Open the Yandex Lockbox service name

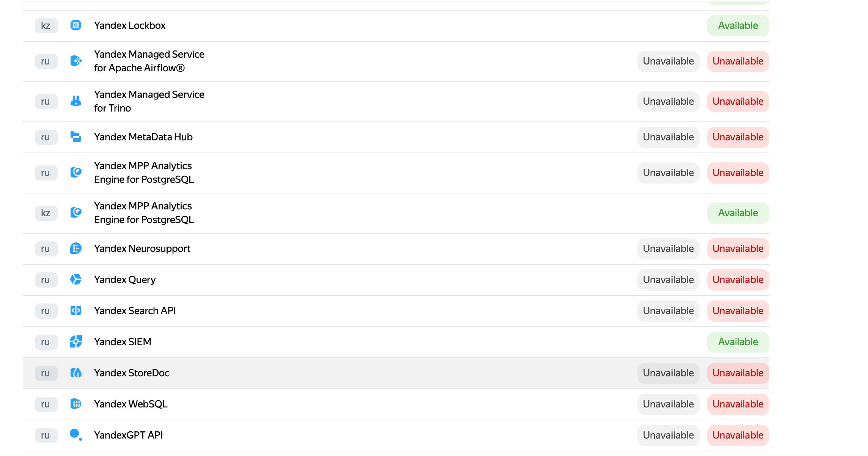[x=130, y=25]
